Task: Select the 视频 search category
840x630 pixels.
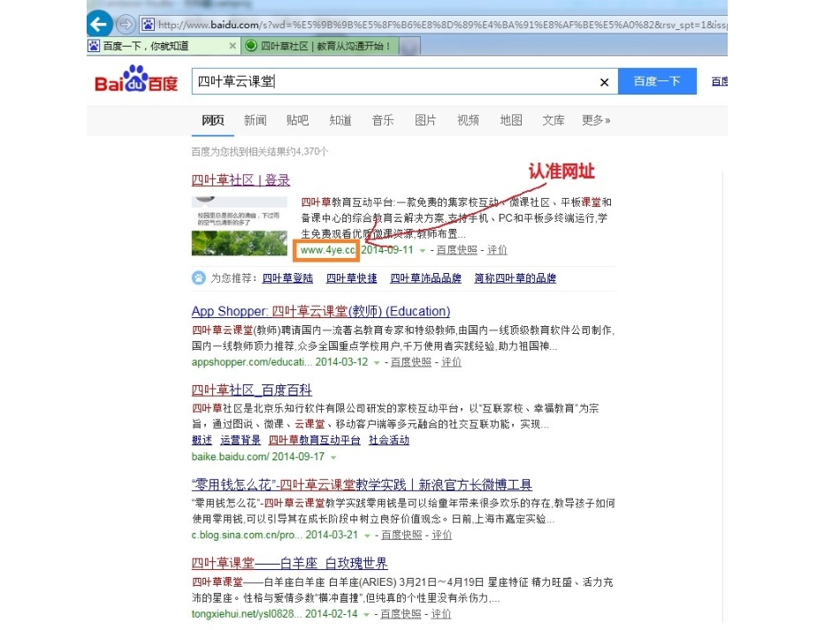Action: point(469,120)
